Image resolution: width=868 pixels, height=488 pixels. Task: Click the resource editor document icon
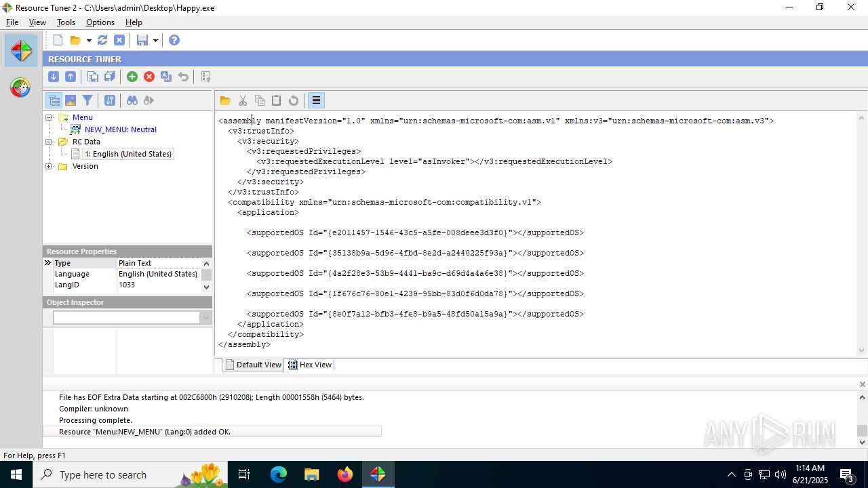tap(205, 77)
